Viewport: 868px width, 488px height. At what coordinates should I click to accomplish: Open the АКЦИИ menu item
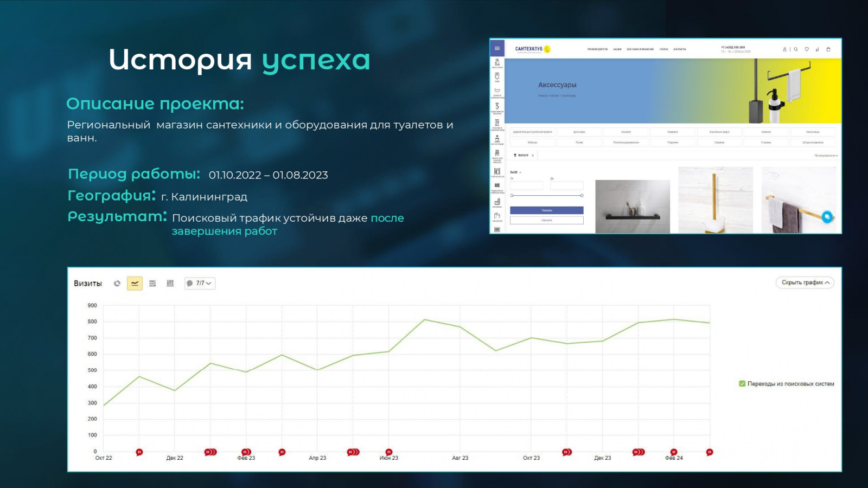tap(617, 49)
